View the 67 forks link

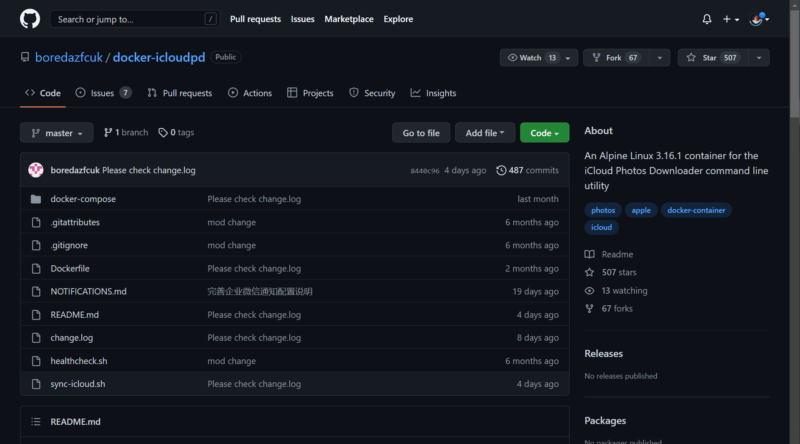click(x=609, y=309)
